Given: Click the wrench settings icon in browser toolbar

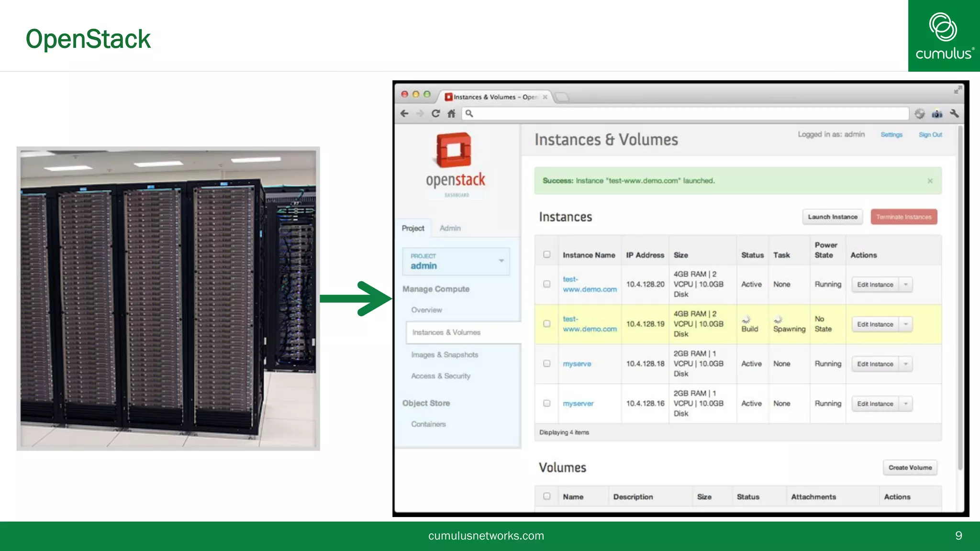Looking at the screenshot, I should [954, 113].
